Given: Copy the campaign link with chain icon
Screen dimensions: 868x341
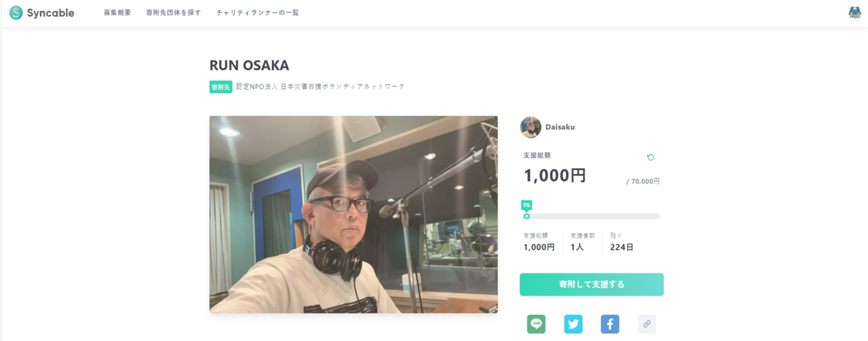Looking at the screenshot, I should (647, 324).
